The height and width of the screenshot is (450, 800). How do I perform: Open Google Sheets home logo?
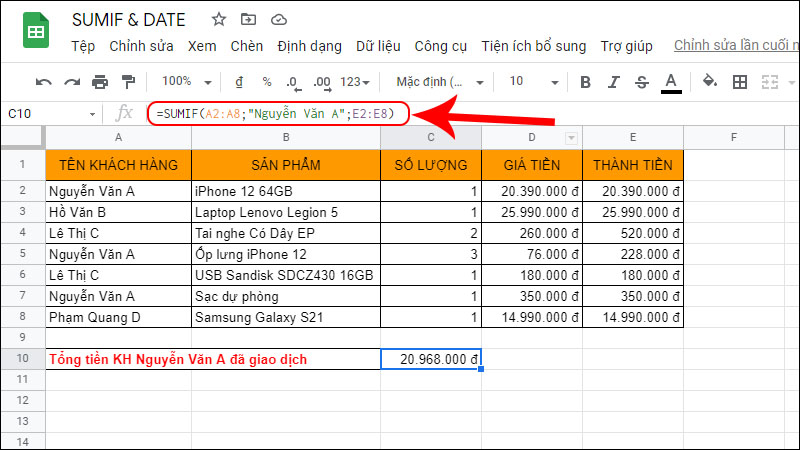click(36, 32)
